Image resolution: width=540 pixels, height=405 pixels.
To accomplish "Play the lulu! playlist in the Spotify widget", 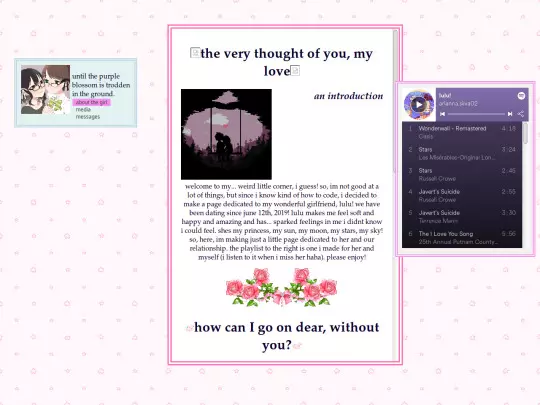I will (418, 104).
